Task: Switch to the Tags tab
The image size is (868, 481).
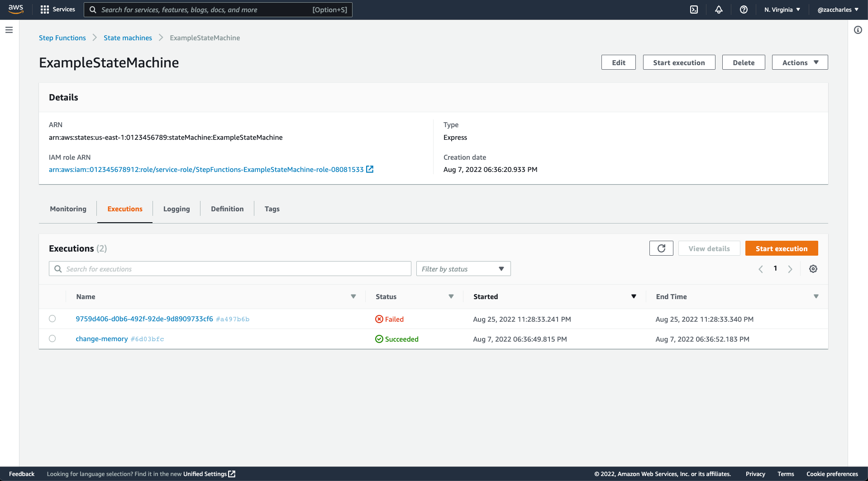Action: coord(272,209)
